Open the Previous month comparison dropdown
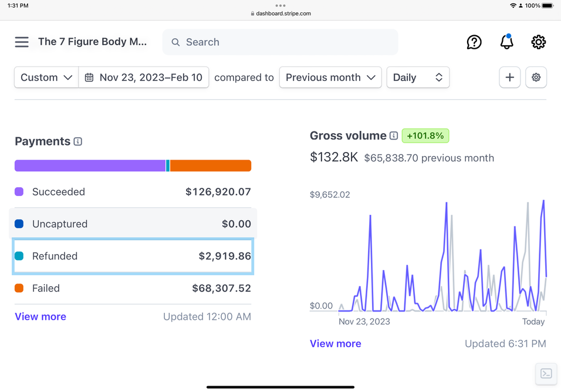Viewport: 561px width, 392px height. click(x=330, y=77)
